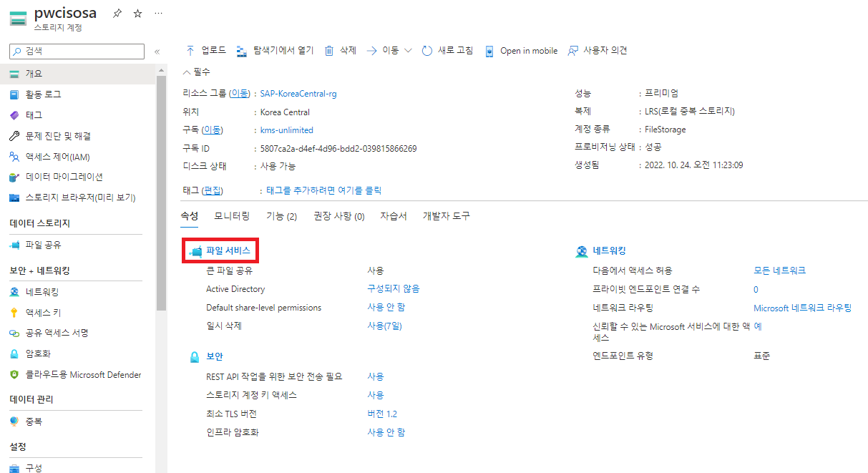Open the 네트워킹 heading link in properties
This screenshot has width=868, height=473.
610,250
